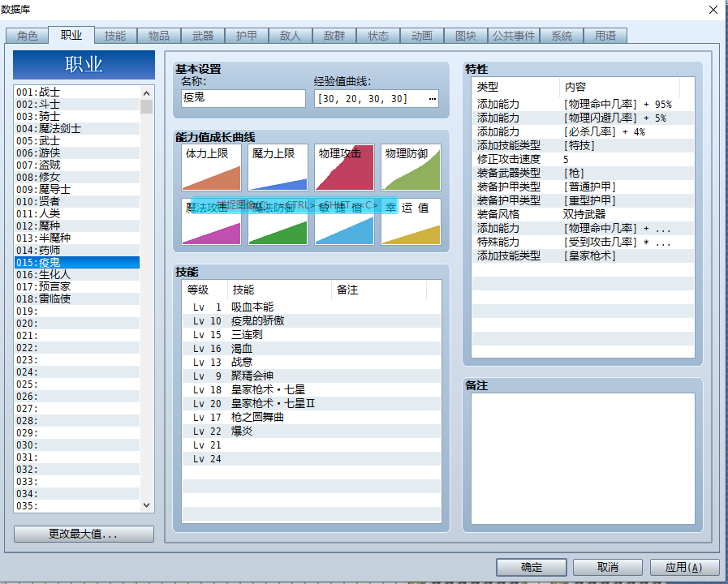This screenshot has width=728, height=584.
Task: Switch to the 角色 tab
Action: click(27, 36)
